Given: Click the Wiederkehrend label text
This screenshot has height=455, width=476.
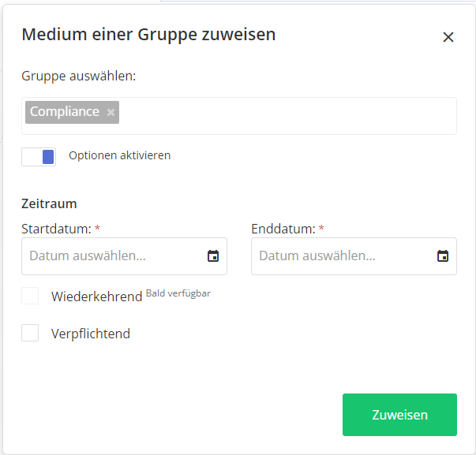Looking at the screenshot, I should coord(96,297).
